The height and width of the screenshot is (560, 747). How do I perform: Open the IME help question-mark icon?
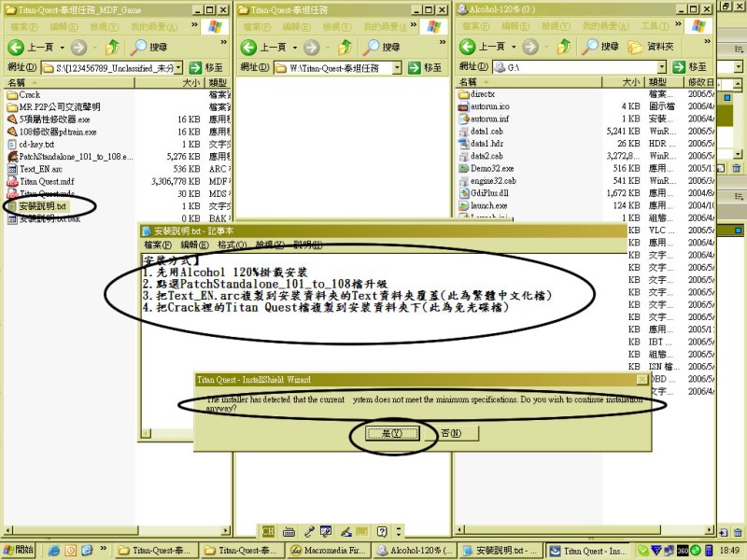(382, 531)
